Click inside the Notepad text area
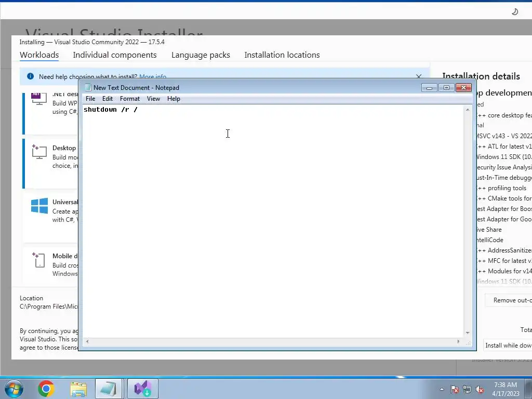The width and height of the screenshot is (532, 399). click(273, 220)
